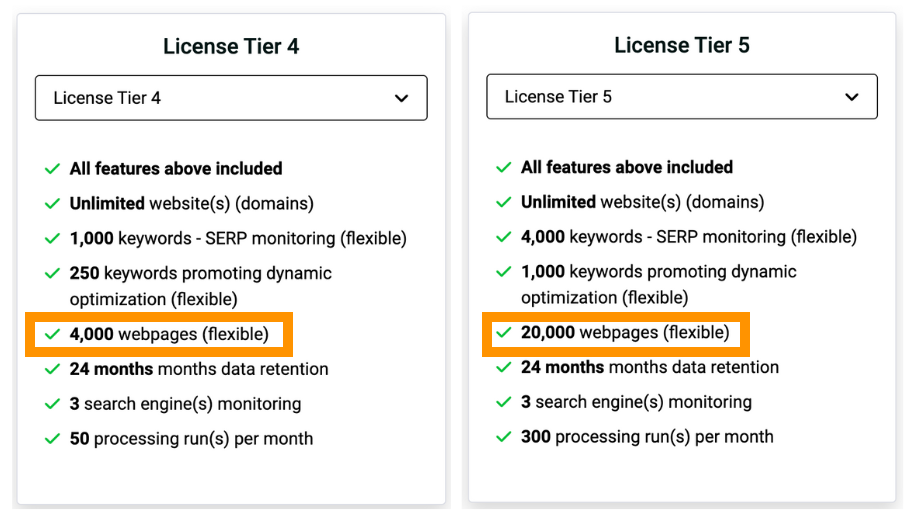913x524 pixels.
Task: Click Tier 5 text '3 search engine(s) monitoring'
Action: (636, 402)
